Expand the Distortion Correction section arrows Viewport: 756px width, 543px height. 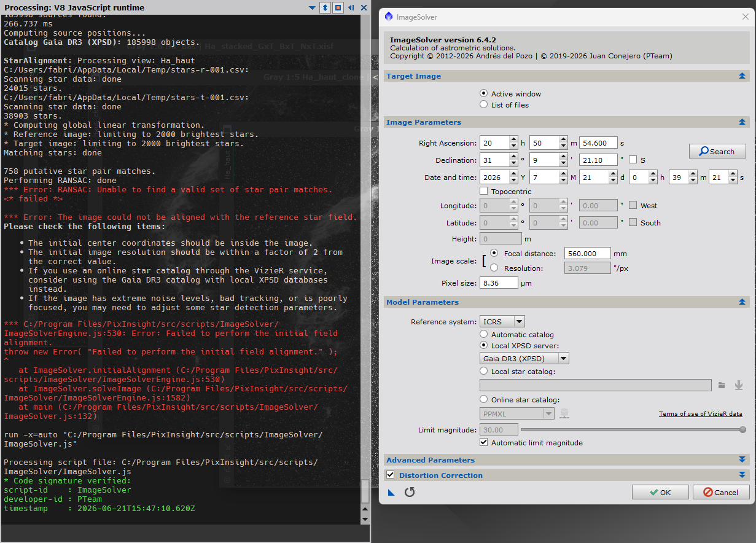coord(742,475)
